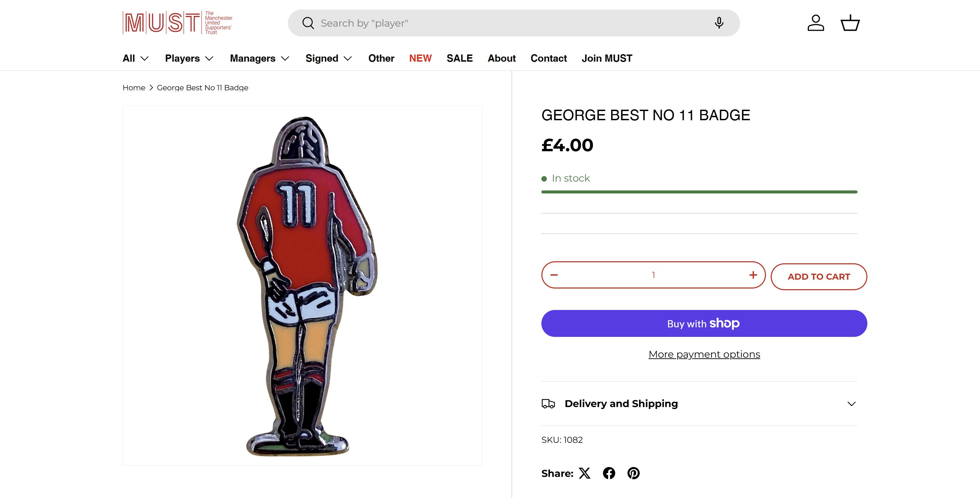Open the Signed dropdown menu
This screenshot has height=498, width=980.
click(329, 58)
